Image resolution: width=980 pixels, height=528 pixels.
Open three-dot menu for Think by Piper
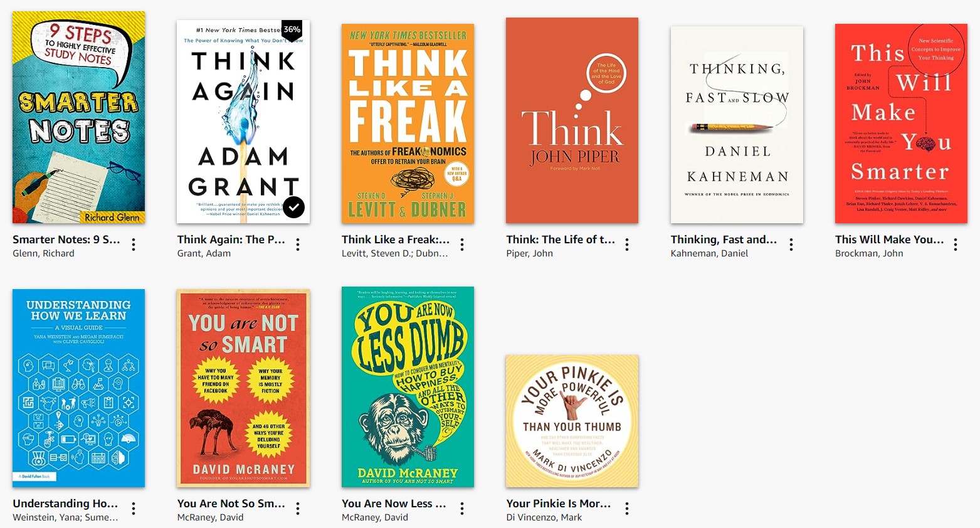(x=627, y=245)
